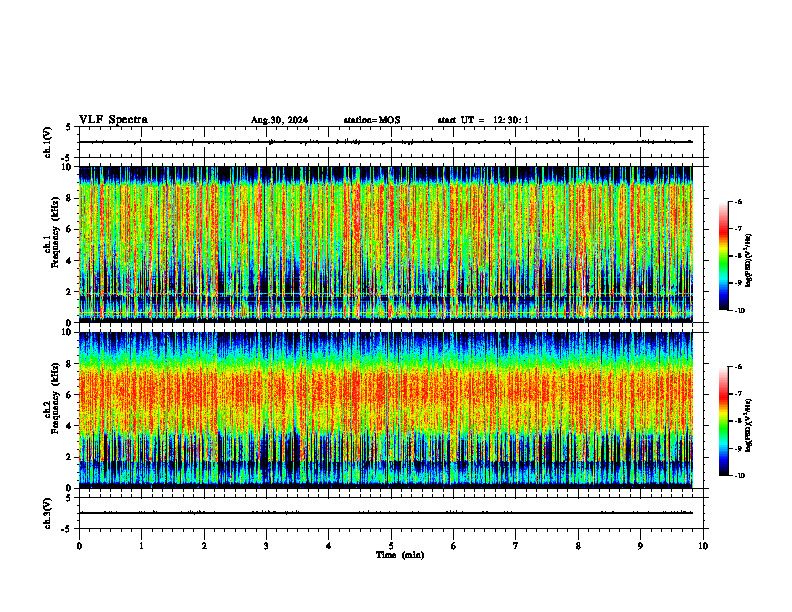The width and height of the screenshot is (792, 612).
Task: Click the time axis tick label "10"
Action: (x=703, y=546)
